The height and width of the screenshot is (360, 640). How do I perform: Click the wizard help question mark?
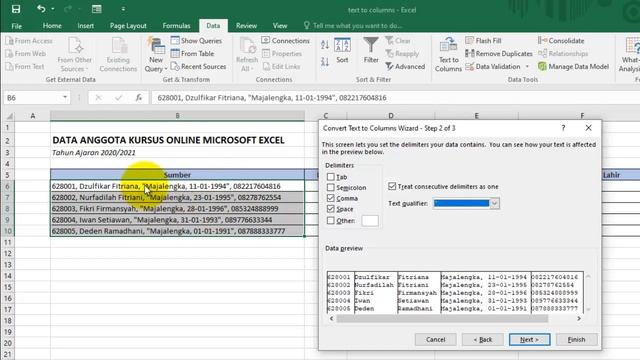[x=563, y=128]
